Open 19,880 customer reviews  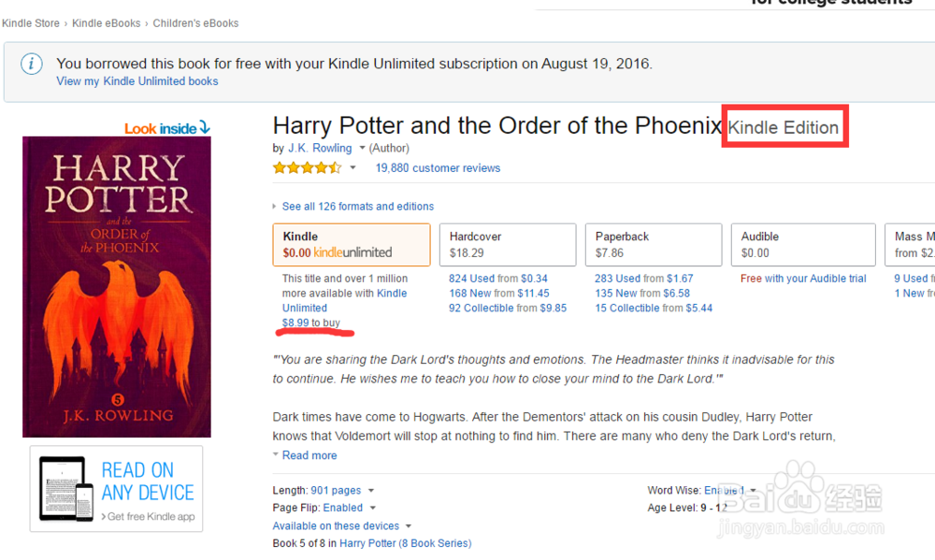(438, 168)
